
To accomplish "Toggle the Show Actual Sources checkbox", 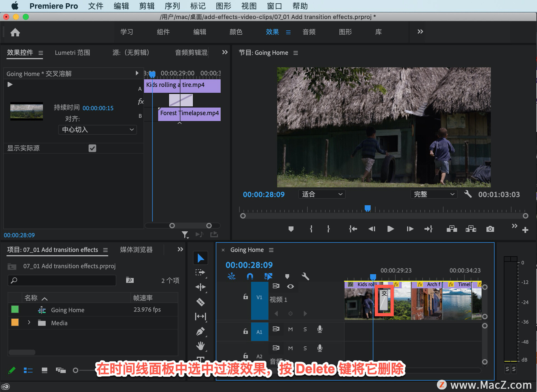I will (x=92, y=148).
